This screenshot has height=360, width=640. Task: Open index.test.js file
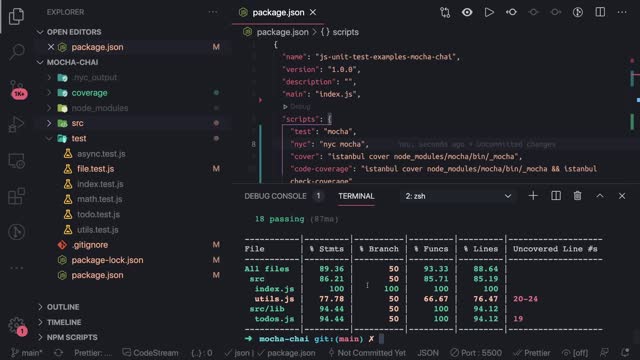point(100,184)
